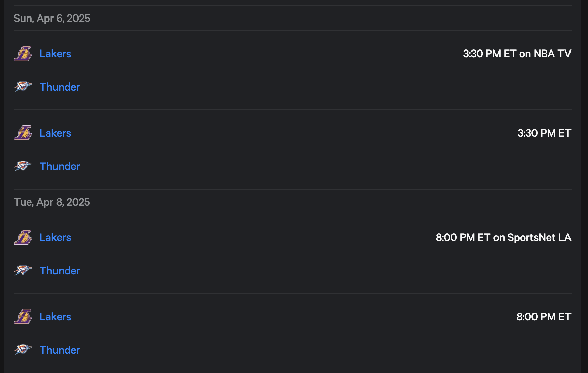Image resolution: width=588 pixels, height=373 pixels.
Task: Select the 3:30 PM ET on NBA TV text
Action: tap(517, 54)
